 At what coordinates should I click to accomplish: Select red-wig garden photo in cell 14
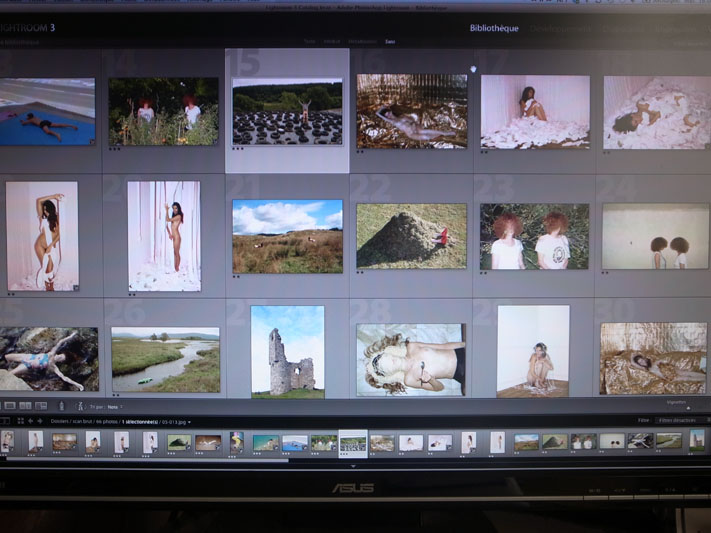click(163, 112)
